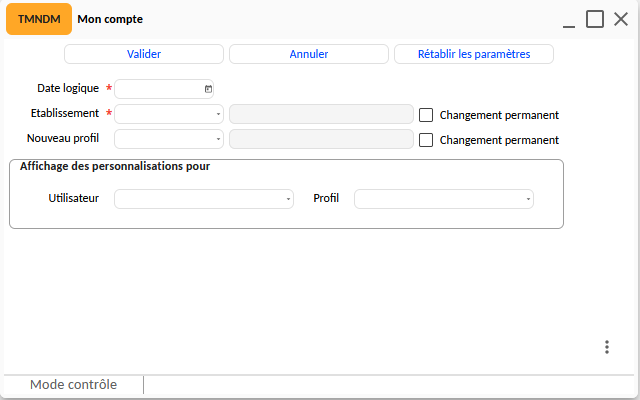
Task: Click the Annuler button
Action: [x=309, y=54]
